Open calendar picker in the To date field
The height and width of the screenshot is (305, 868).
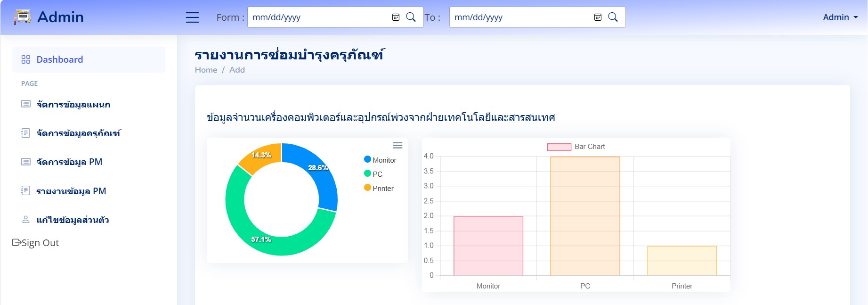click(x=598, y=17)
